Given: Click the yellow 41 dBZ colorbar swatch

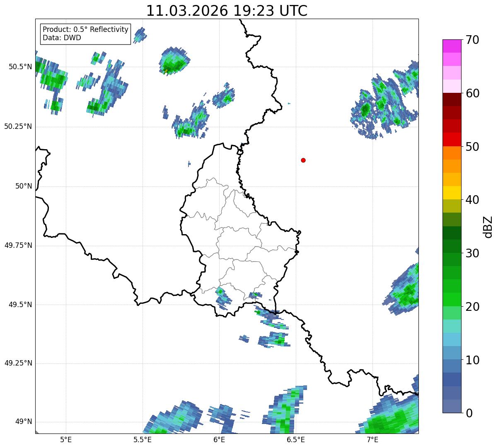Looking at the screenshot, I should tap(452, 193).
